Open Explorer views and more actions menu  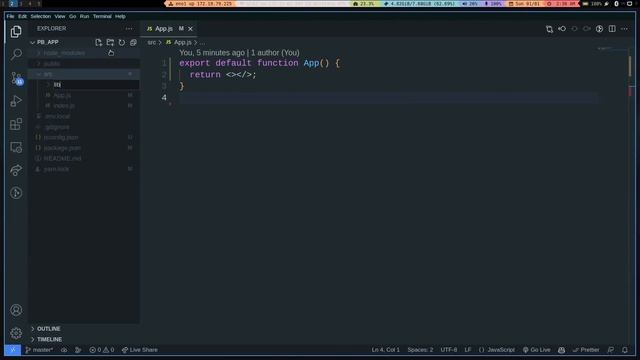click(129, 29)
